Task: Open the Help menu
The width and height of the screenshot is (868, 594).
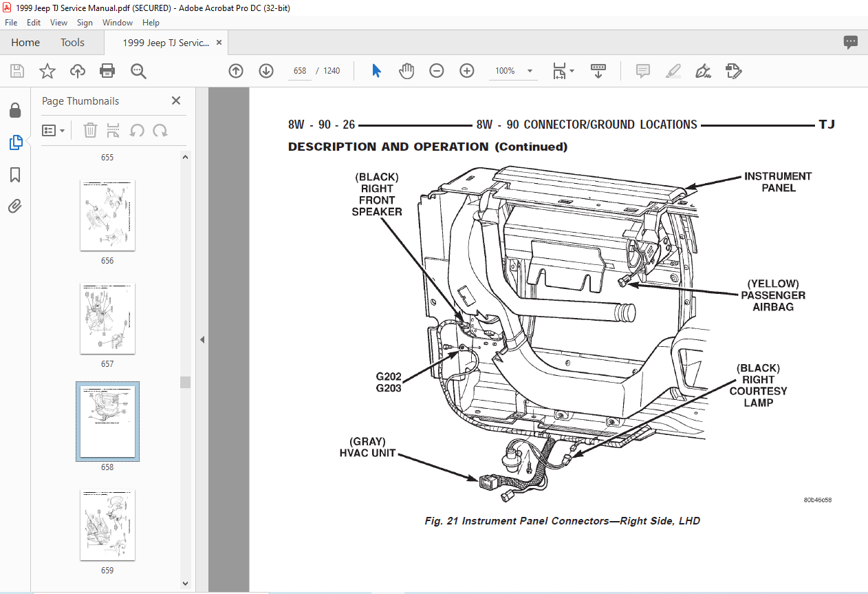Action: tap(151, 23)
